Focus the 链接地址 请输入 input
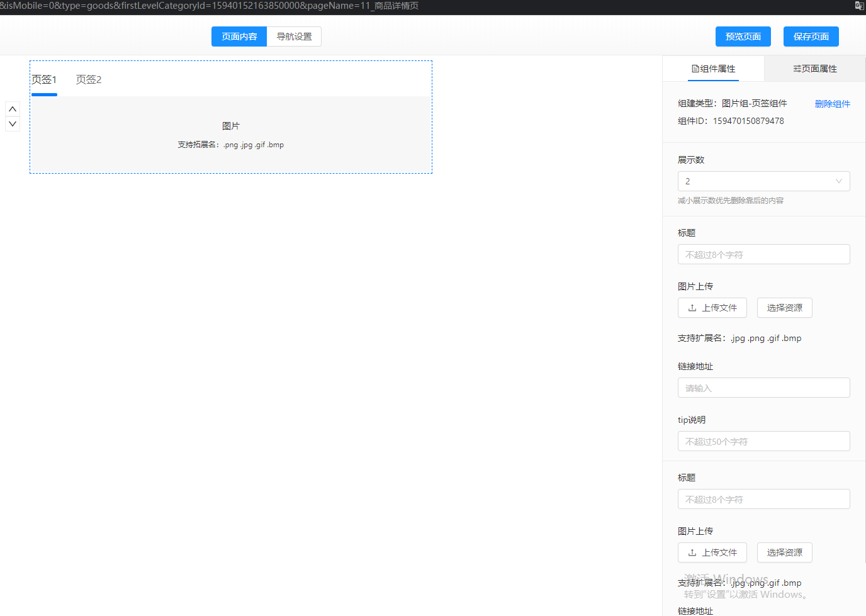The width and height of the screenshot is (866, 616). tap(764, 388)
